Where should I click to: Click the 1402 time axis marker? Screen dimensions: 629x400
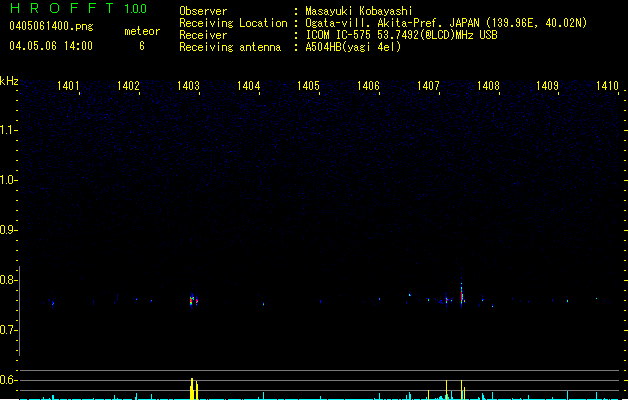(128, 86)
